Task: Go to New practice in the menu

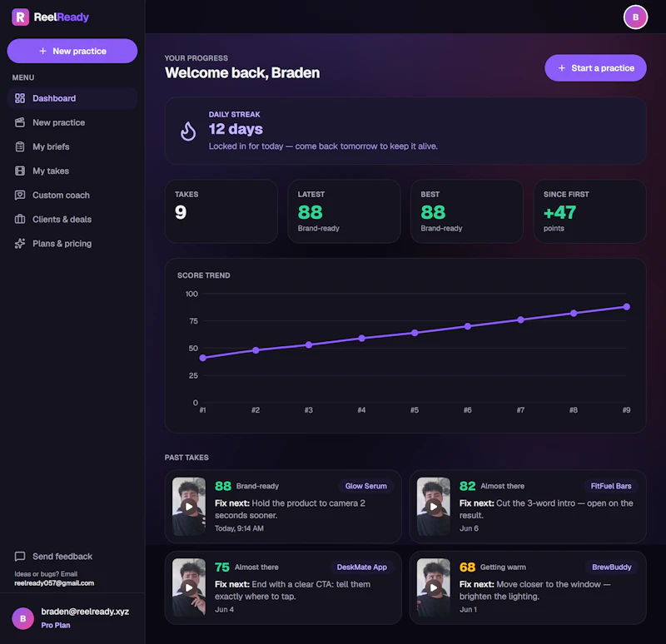Action: pos(72,122)
